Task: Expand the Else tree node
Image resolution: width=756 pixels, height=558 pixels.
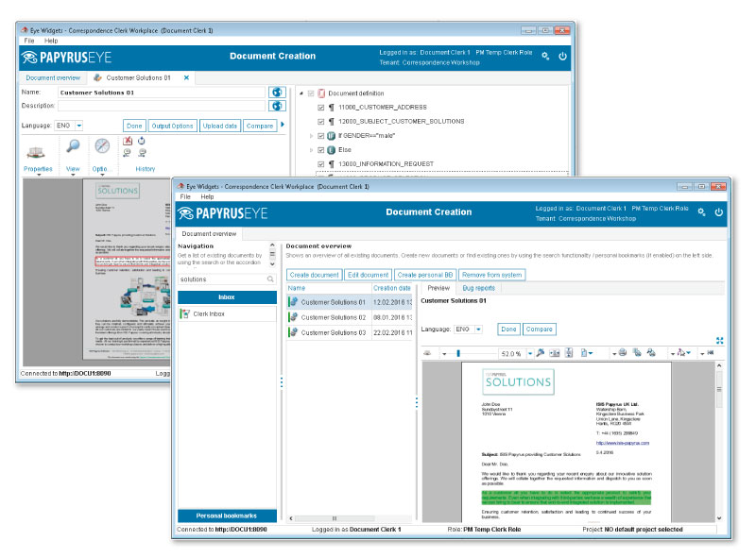Action: click(311, 150)
